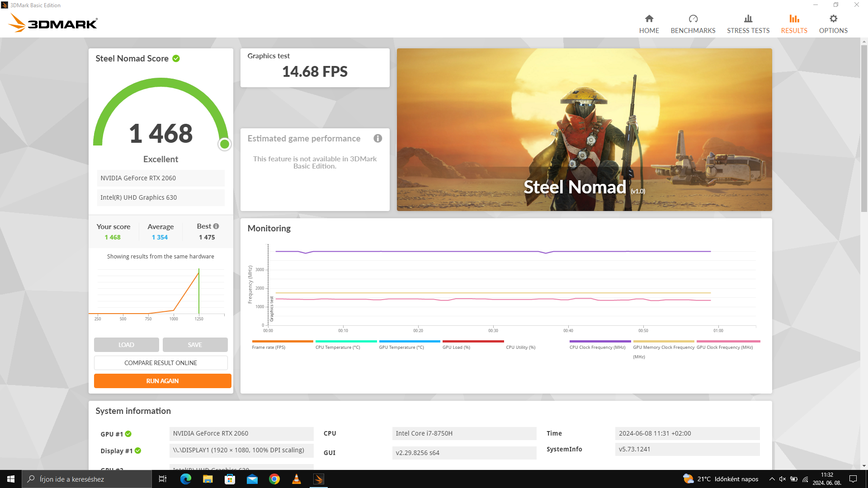The height and width of the screenshot is (488, 868).
Task: Click the CPU Clock Frequency purple legend swatch
Action: 599,341
